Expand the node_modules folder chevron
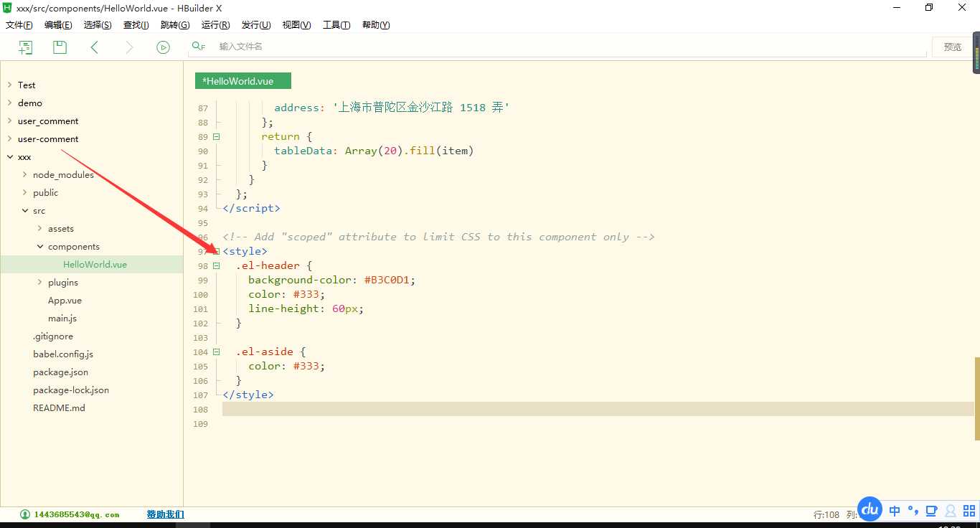 (24, 174)
